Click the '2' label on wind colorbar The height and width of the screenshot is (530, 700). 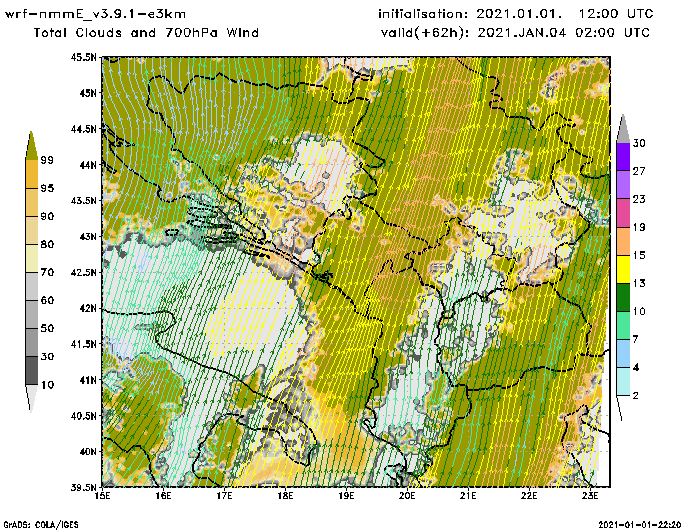pos(636,396)
